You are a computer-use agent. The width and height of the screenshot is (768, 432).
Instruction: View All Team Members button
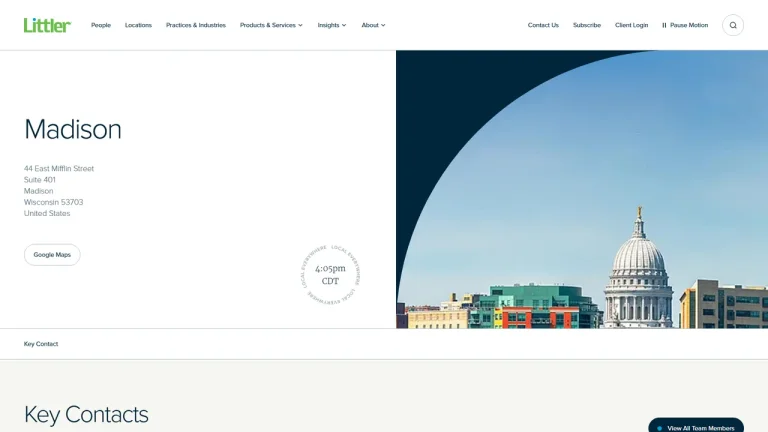696,425
